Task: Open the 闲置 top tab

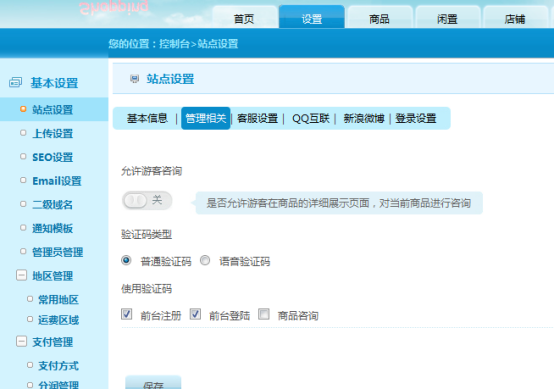Action: pyautogui.click(x=447, y=18)
